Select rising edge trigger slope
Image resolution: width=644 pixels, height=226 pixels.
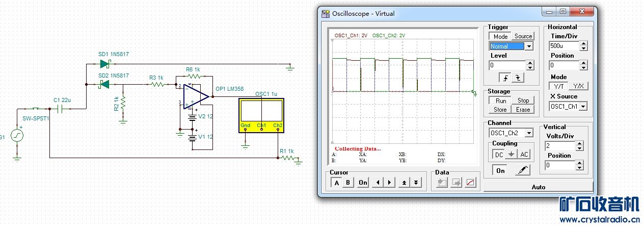[505, 78]
